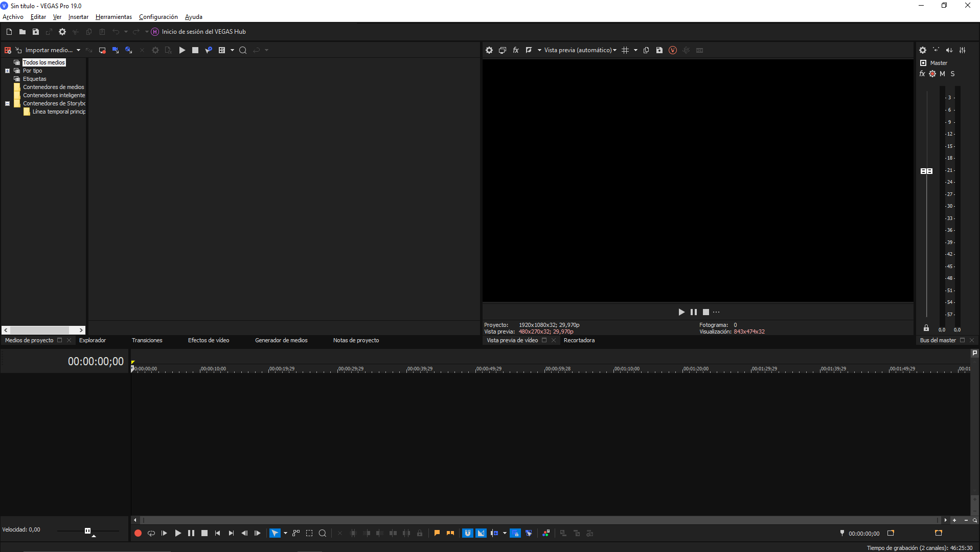Select the envelope edit tool

[296, 533]
